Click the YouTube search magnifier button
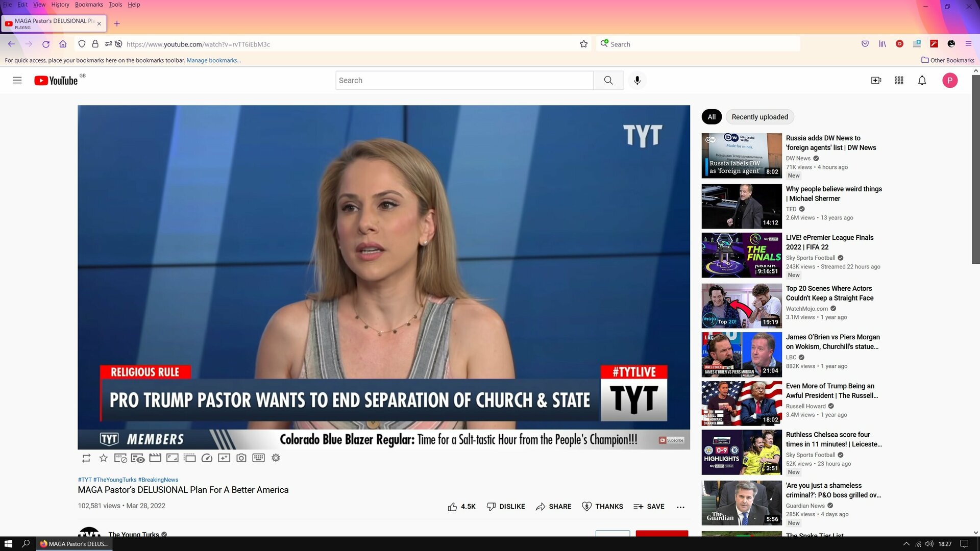The image size is (980, 551). [x=608, y=80]
